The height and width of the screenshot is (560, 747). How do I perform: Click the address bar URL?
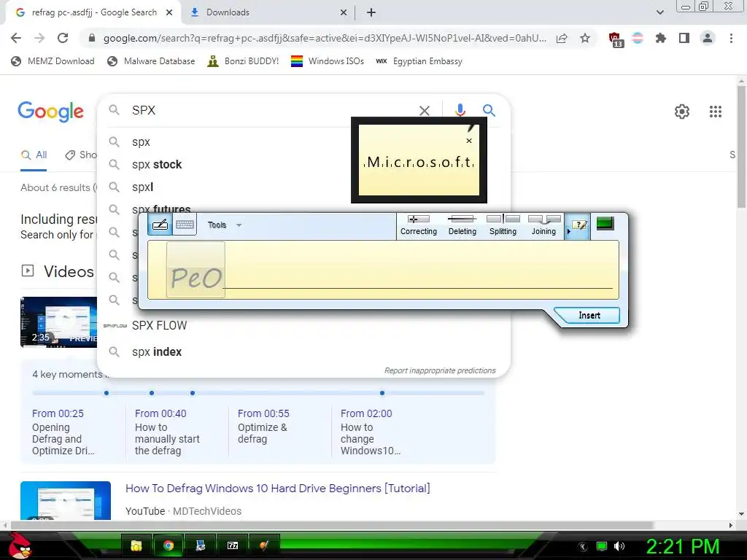pyautogui.click(x=325, y=38)
